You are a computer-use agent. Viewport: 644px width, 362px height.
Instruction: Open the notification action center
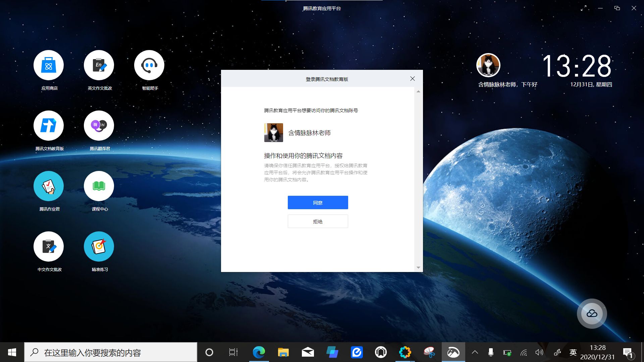629,353
